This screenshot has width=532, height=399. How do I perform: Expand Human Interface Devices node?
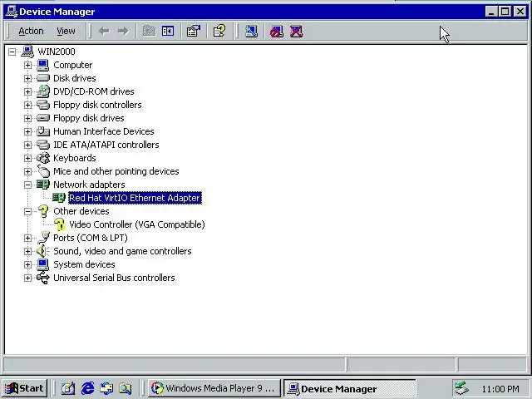point(27,131)
